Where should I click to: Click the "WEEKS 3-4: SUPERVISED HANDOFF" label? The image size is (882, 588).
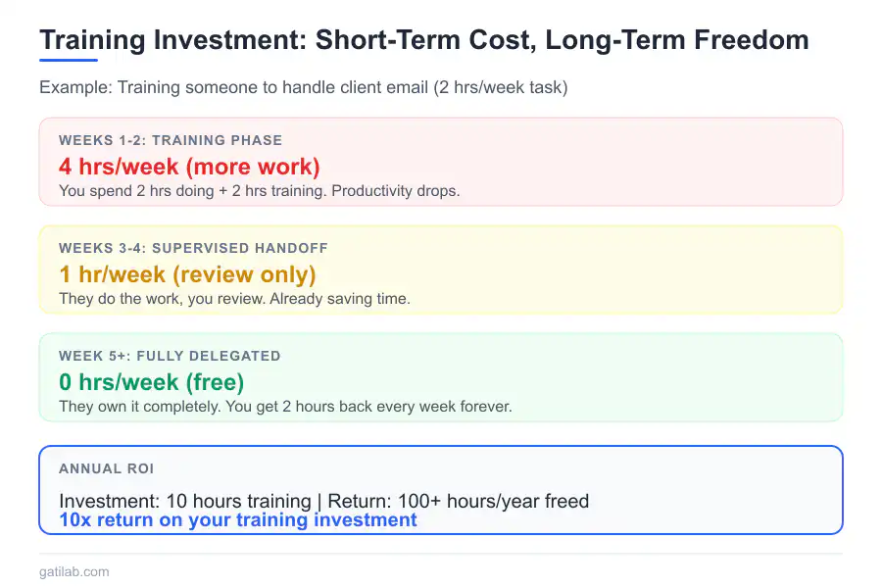193,248
